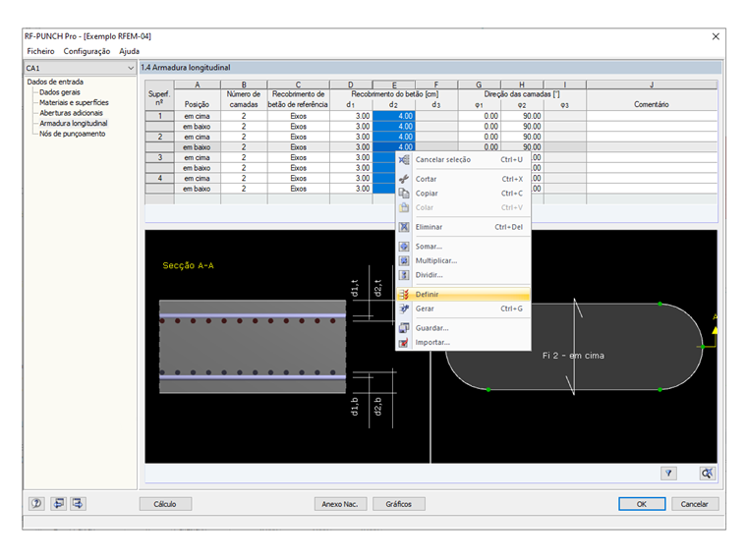
Task: Open the CA1 case dropdown
Action: [x=131, y=68]
